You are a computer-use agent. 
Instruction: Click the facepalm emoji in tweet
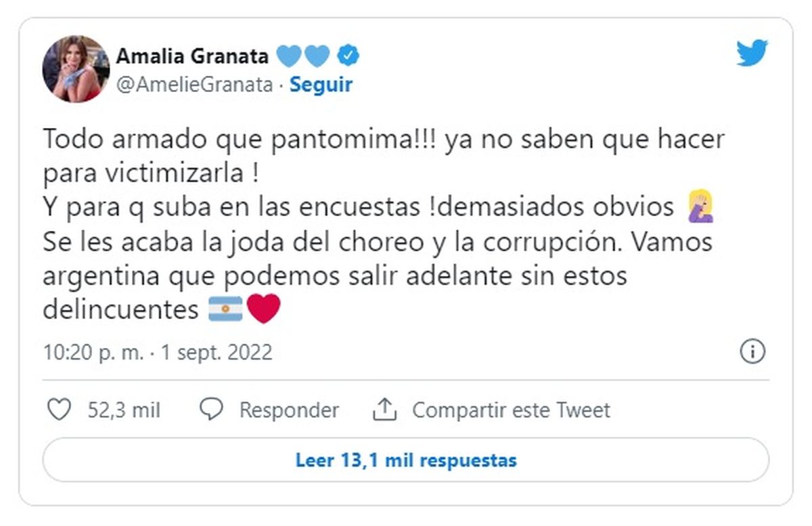tap(700, 207)
